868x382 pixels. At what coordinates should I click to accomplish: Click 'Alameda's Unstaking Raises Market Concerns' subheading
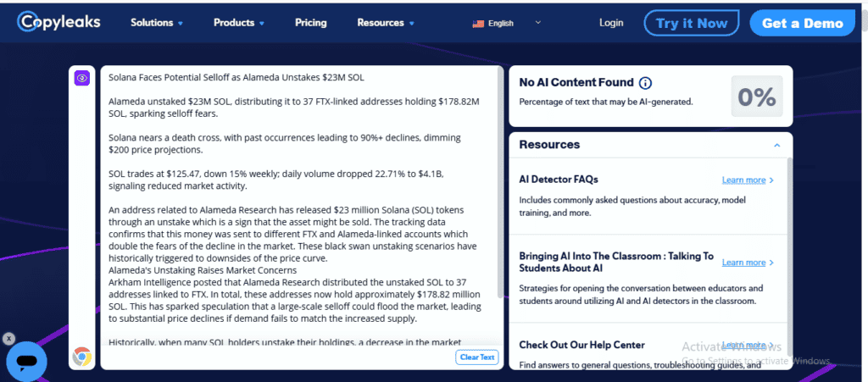point(203,270)
